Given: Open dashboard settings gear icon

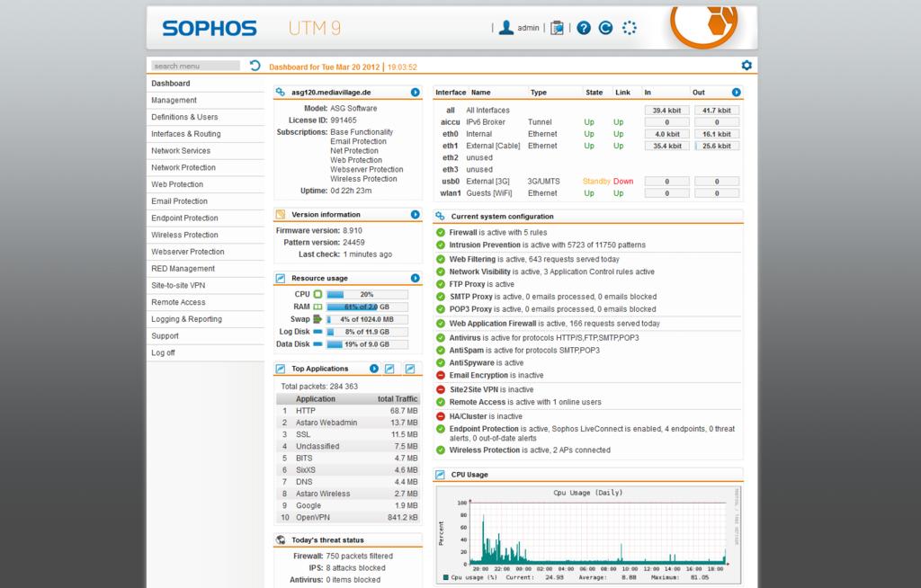Looking at the screenshot, I should [x=746, y=66].
